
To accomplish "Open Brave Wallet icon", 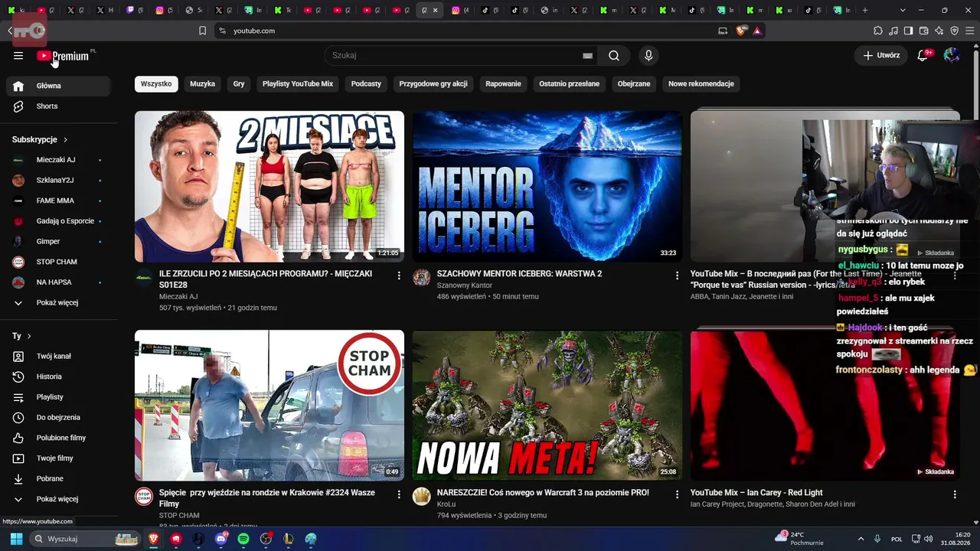I will point(923,31).
